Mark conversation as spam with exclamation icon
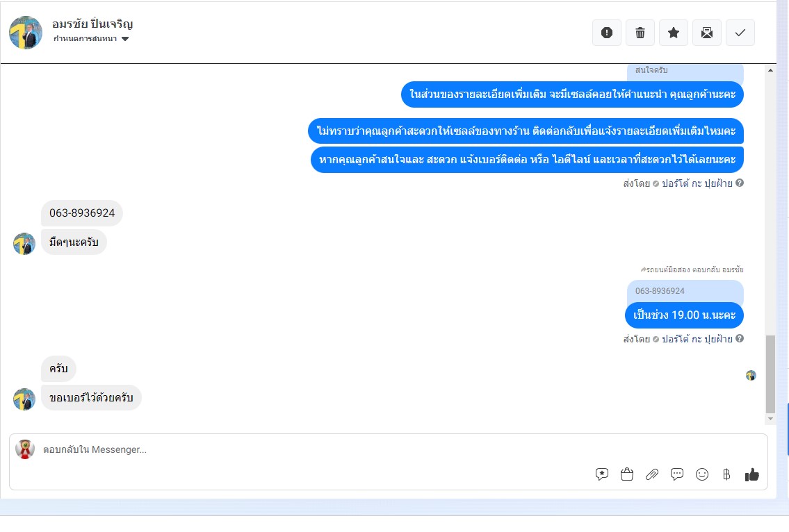The height and width of the screenshot is (532, 789). (607, 33)
